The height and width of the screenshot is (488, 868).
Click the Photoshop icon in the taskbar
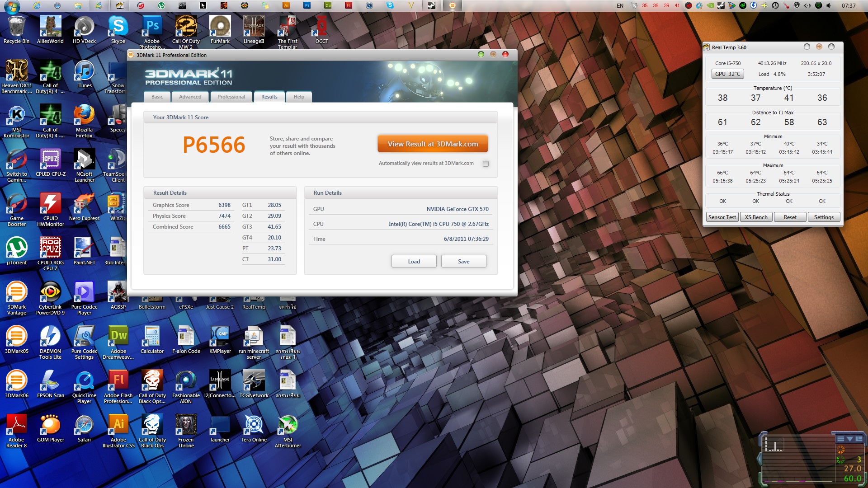pos(307,5)
